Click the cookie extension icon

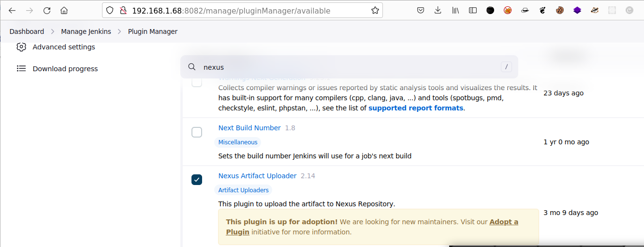[560, 10]
